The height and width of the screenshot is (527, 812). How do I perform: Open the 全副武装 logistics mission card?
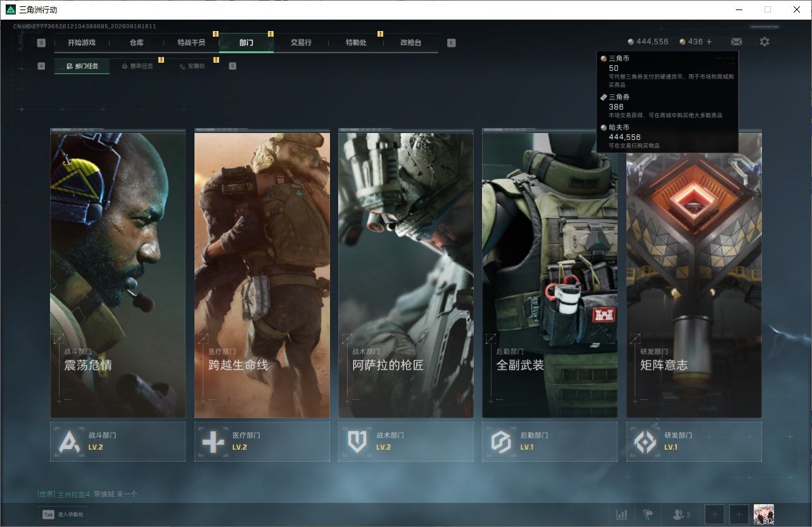pos(550,274)
